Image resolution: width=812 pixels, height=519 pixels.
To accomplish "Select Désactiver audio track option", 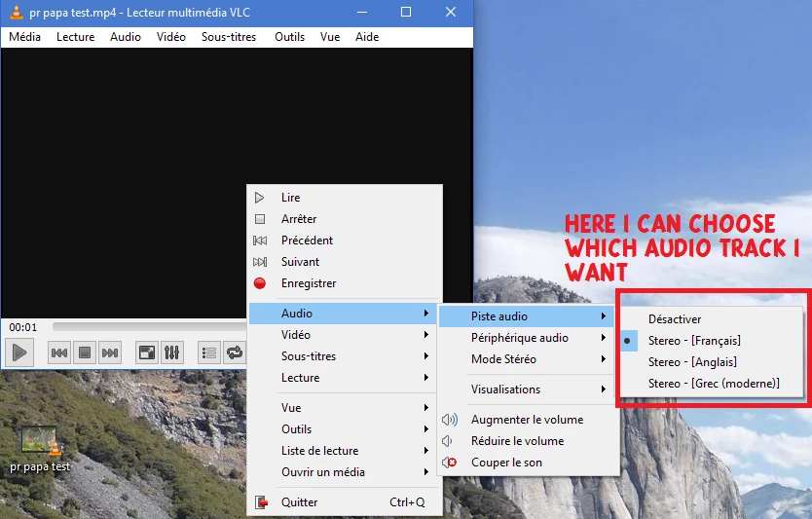I will pos(712,319).
